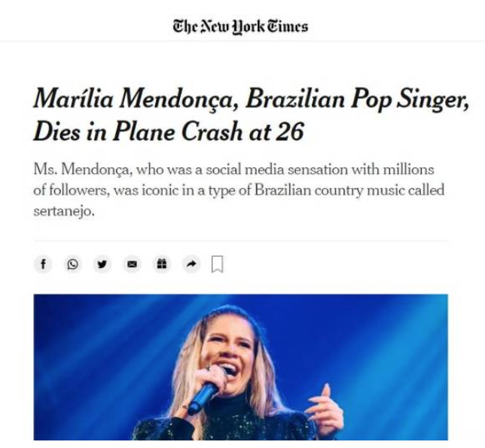Open more sharing options arrow icon
The image size is (485, 448).
pos(190,264)
